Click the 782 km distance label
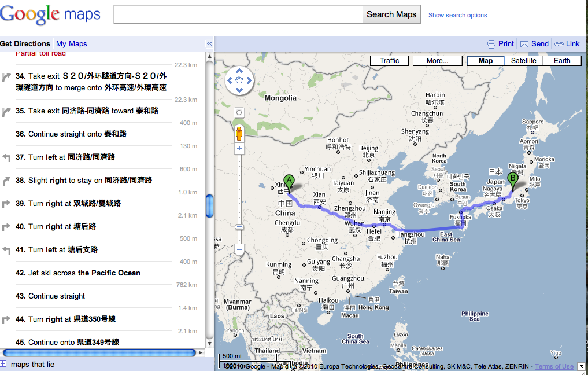This screenshot has height=375, width=588. click(187, 285)
